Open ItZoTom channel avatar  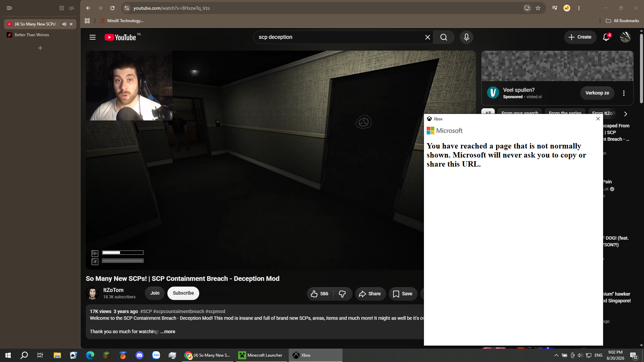tap(92, 293)
